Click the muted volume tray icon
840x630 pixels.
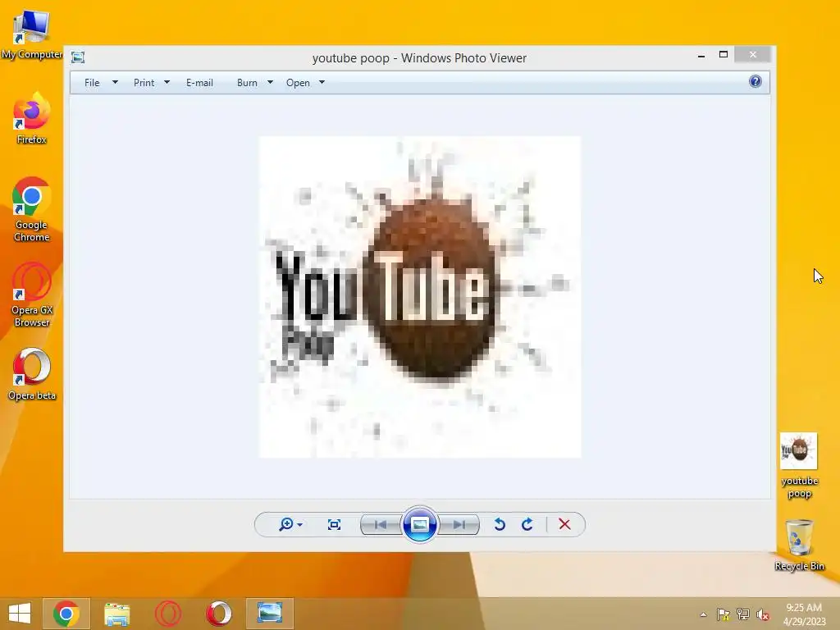pyautogui.click(x=763, y=614)
